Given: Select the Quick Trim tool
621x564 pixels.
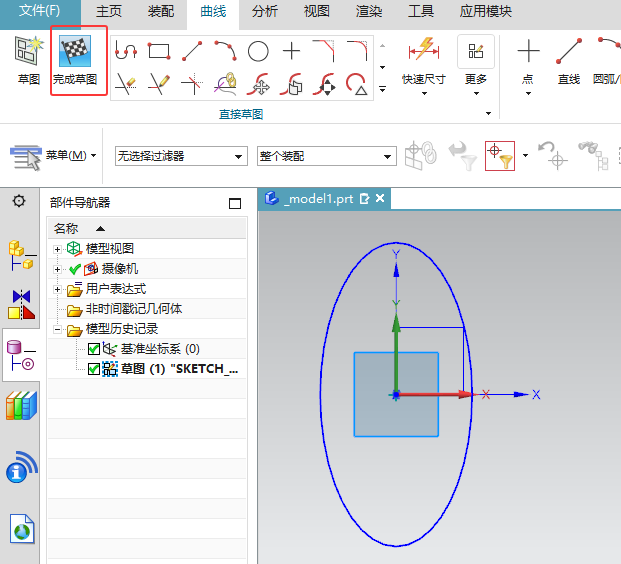Looking at the screenshot, I should point(126,84).
